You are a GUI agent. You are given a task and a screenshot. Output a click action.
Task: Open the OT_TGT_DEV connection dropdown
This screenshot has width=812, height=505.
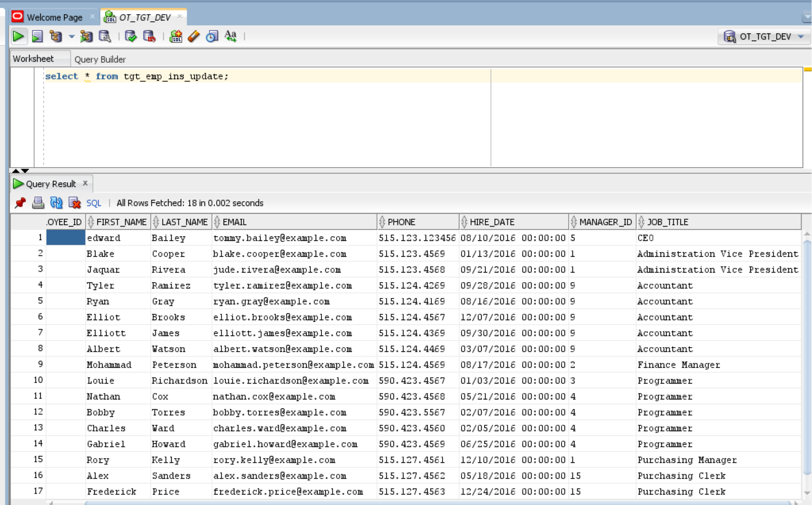800,37
